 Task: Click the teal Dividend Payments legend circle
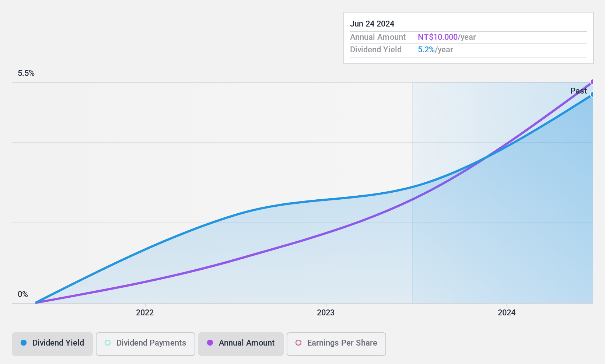108,343
